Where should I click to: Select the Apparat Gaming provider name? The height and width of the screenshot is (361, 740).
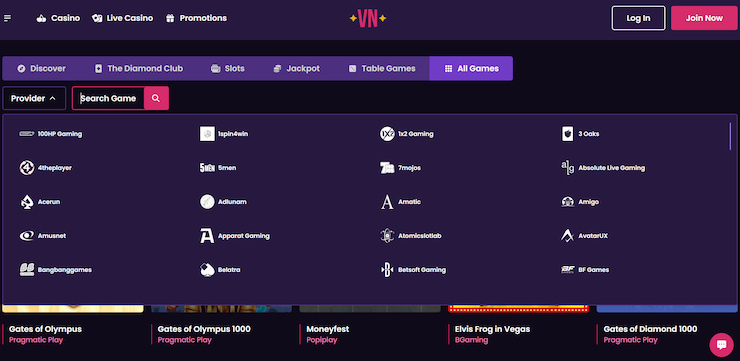pos(244,236)
